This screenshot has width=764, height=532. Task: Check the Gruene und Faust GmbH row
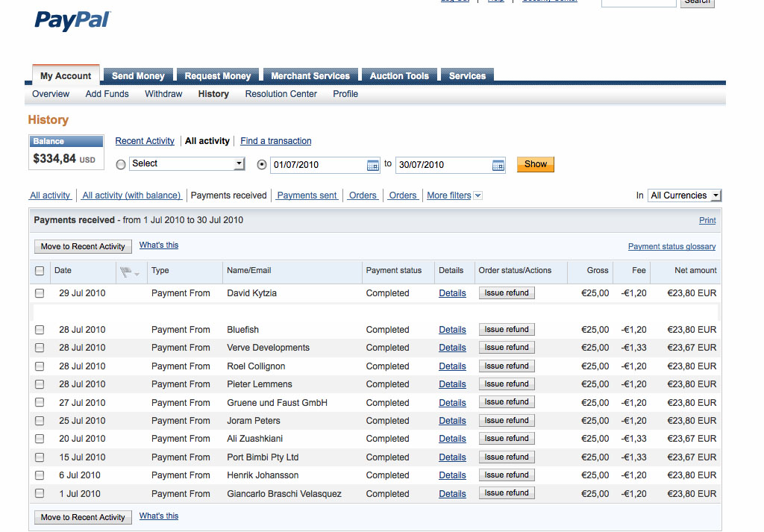pos(40,402)
